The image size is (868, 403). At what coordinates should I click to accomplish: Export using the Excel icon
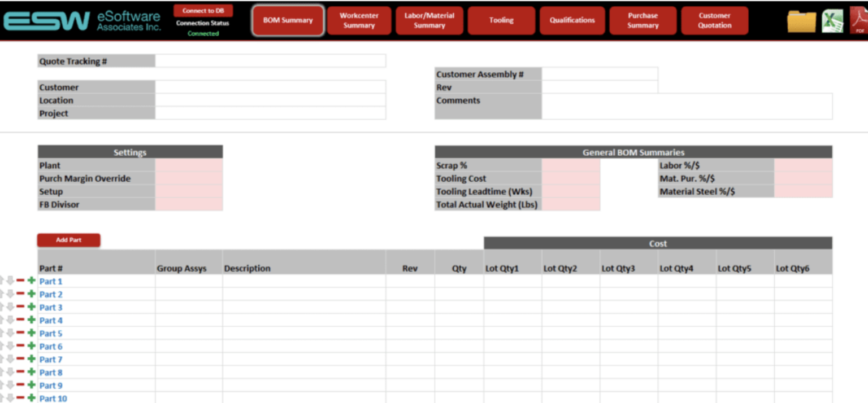coord(832,21)
